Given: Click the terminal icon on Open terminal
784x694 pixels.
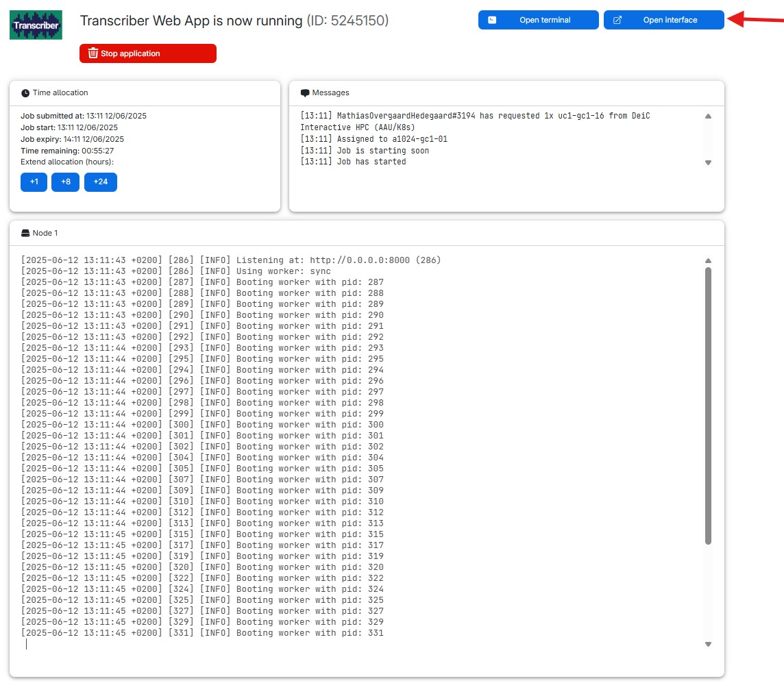Looking at the screenshot, I should pyautogui.click(x=492, y=20).
